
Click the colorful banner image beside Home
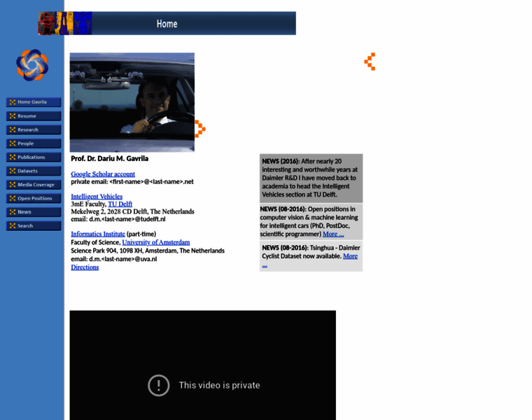[x=65, y=23]
